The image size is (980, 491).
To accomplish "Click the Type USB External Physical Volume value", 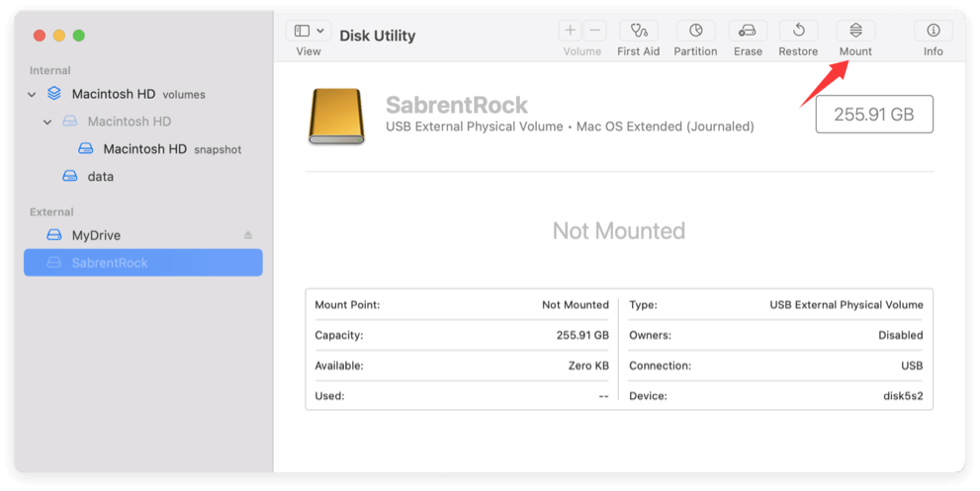I will pyautogui.click(x=846, y=305).
